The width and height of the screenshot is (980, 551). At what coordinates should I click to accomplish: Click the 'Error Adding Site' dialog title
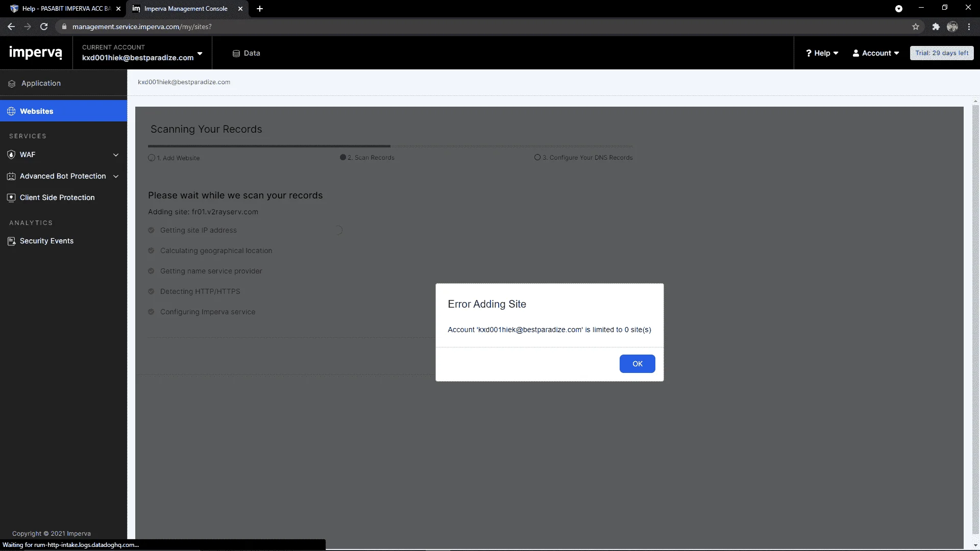click(x=487, y=304)
